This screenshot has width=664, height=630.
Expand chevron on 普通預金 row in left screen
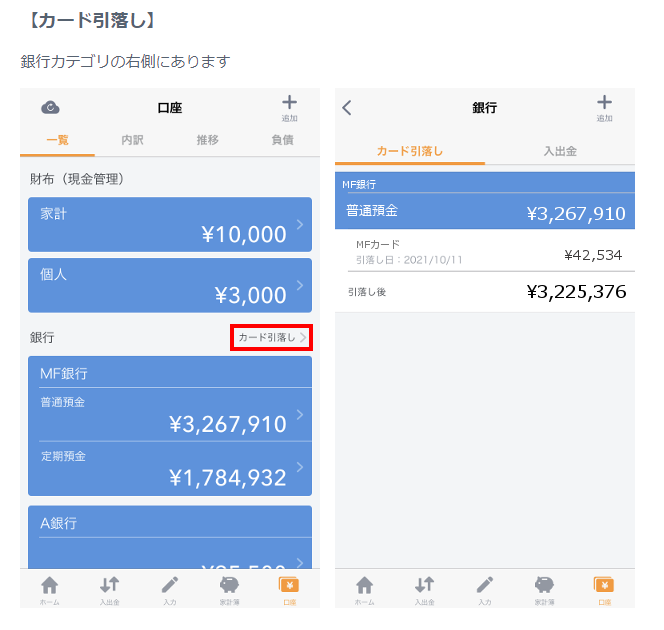[x=300, y=414]
